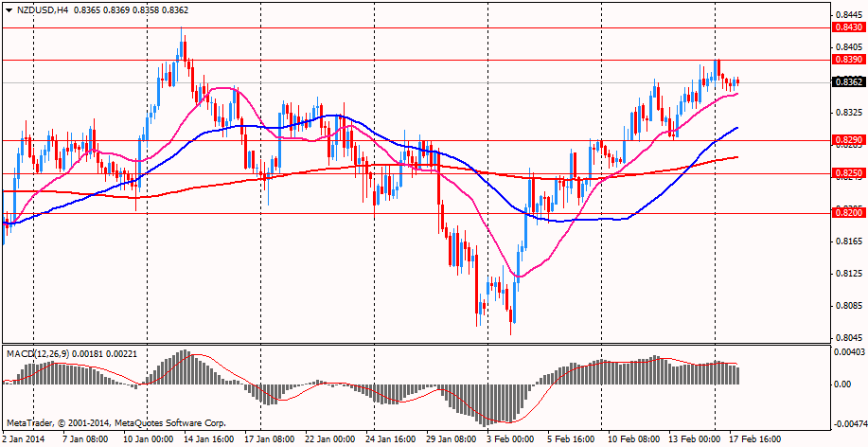This screenshot has width=868, height=447.
Task: Click the 29 Jan 08:00 time label
Action: pos(449,439)
